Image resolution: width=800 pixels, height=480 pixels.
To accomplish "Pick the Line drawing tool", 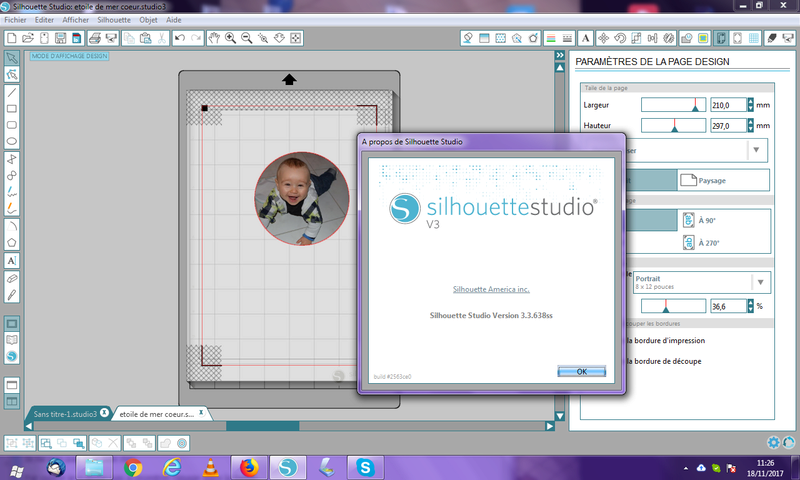I will point(12,92).
